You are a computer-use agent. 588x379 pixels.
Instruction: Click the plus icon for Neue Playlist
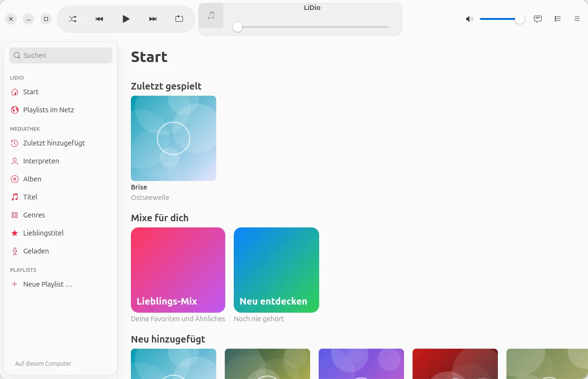point(15,284)
